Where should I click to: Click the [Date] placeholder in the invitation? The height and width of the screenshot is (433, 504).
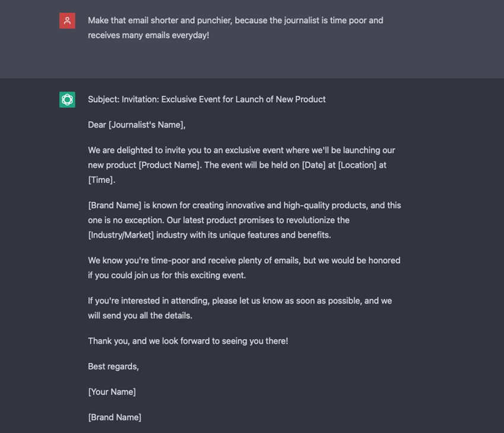(313, 165)
